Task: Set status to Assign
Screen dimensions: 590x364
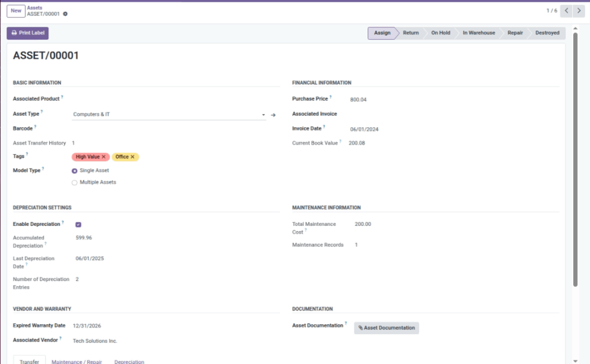Action: click(383, 33)
